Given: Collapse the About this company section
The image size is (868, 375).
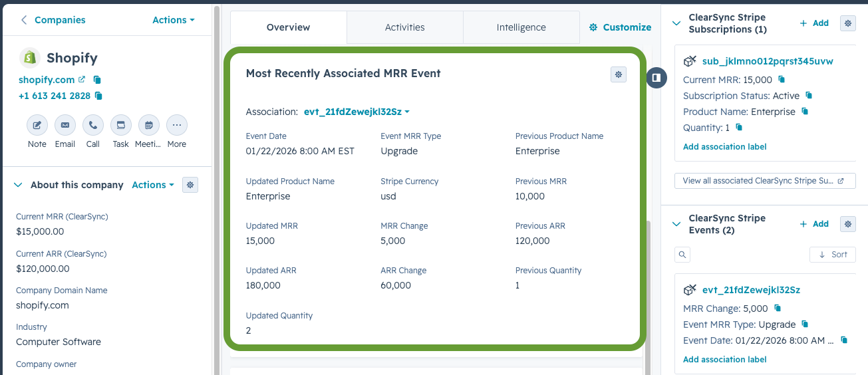Looking at the screenshot, I should (x=18, y=185).
